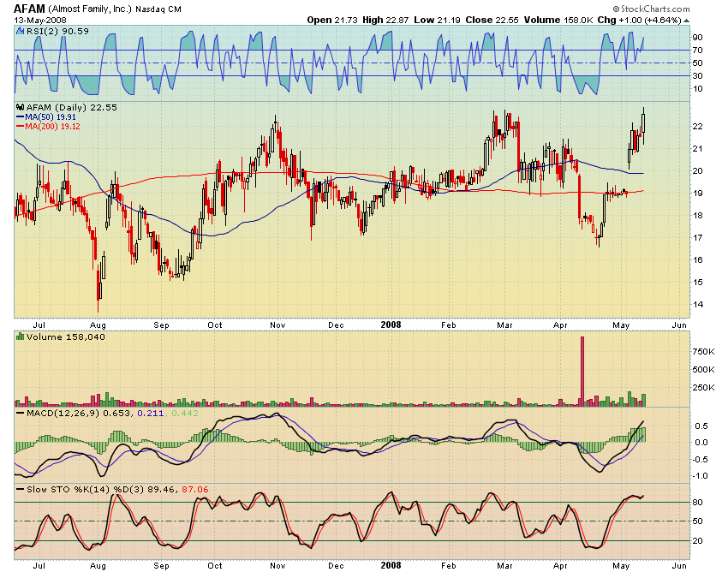The image size is (728, 572).
Task: Click the "22" price axis label
Action: point(697,126)
